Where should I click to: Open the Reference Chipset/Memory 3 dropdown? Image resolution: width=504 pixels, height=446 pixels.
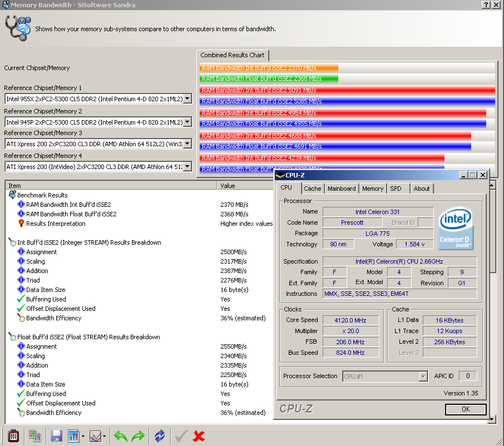tap(187, 144)
